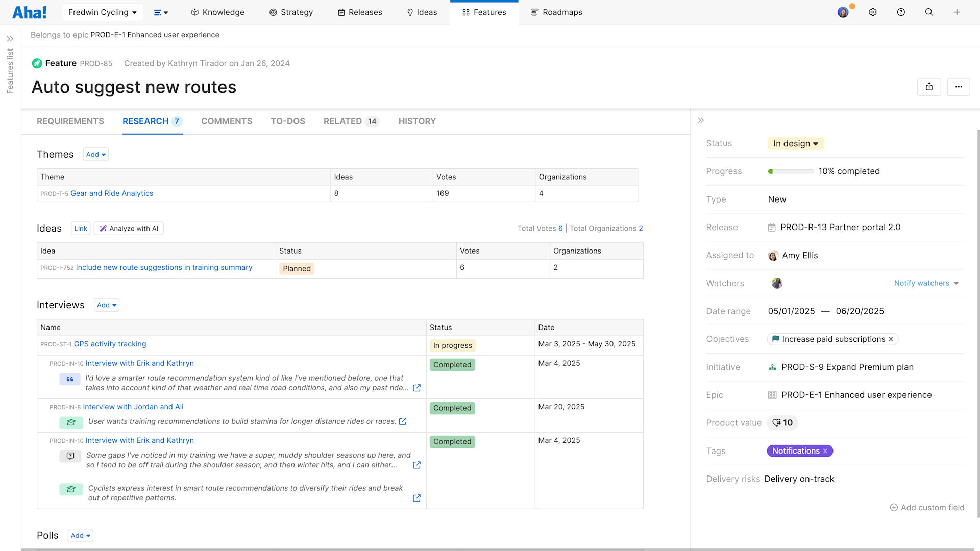This screenshot has width=980, height=551.
Task: Open the more options ellipsis button
Action: (x=959, y=87)
